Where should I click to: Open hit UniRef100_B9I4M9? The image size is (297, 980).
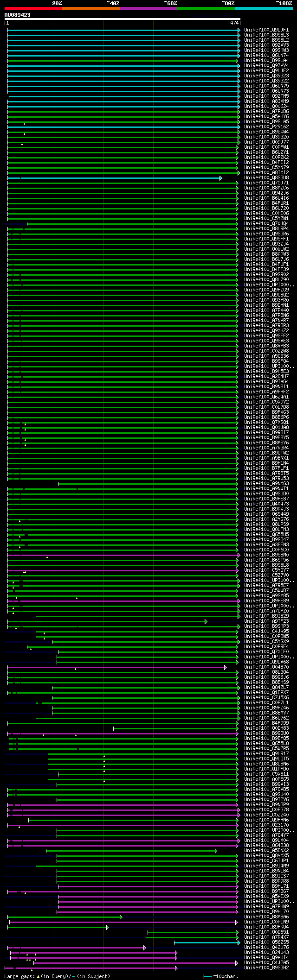[x=266, y=866]
